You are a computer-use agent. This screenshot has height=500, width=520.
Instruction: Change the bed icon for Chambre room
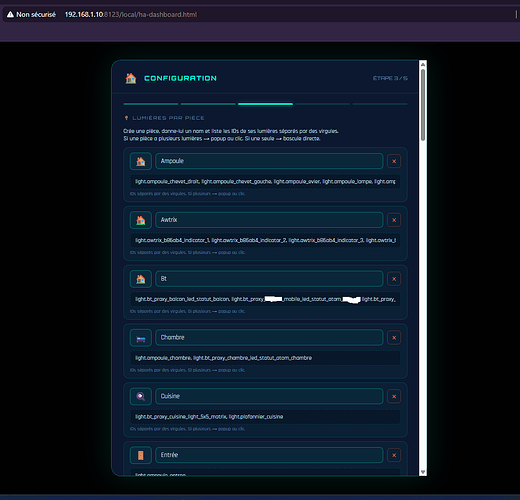pos(141,338)
